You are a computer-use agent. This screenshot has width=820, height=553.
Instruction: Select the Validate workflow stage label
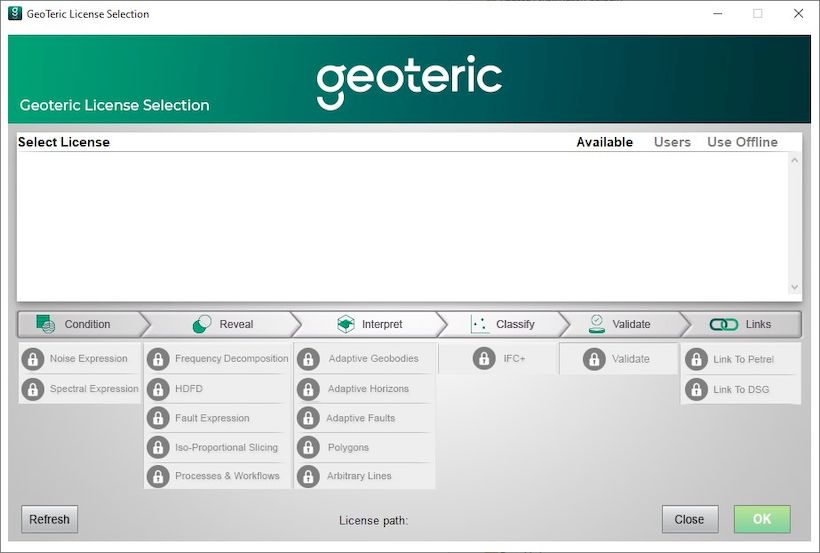pyautogui.click(x=631, y=324)
